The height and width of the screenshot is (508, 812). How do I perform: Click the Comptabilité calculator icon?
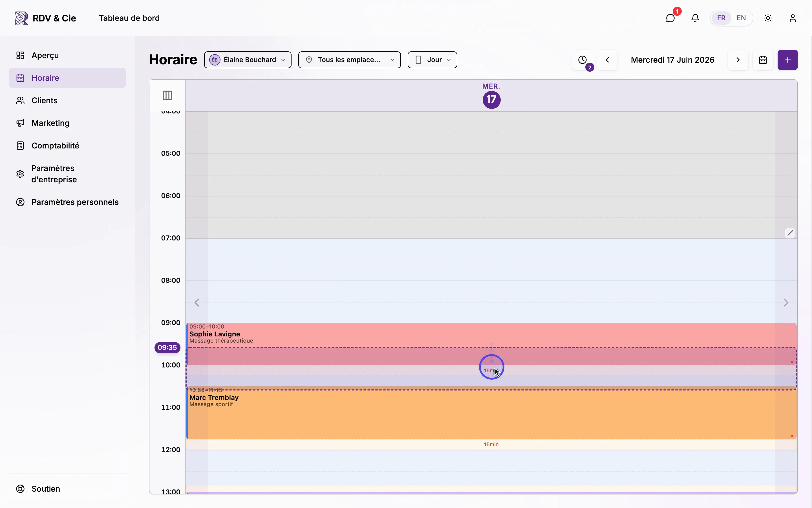point(21,145)
